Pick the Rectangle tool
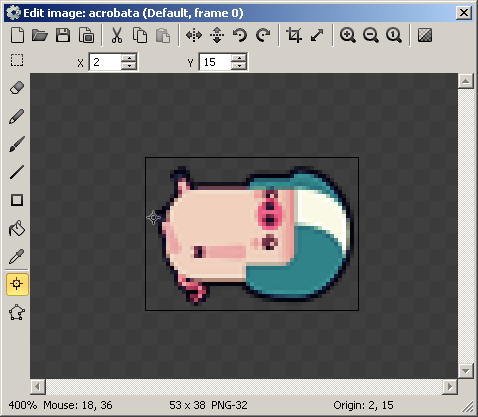 tap(17, 200)
